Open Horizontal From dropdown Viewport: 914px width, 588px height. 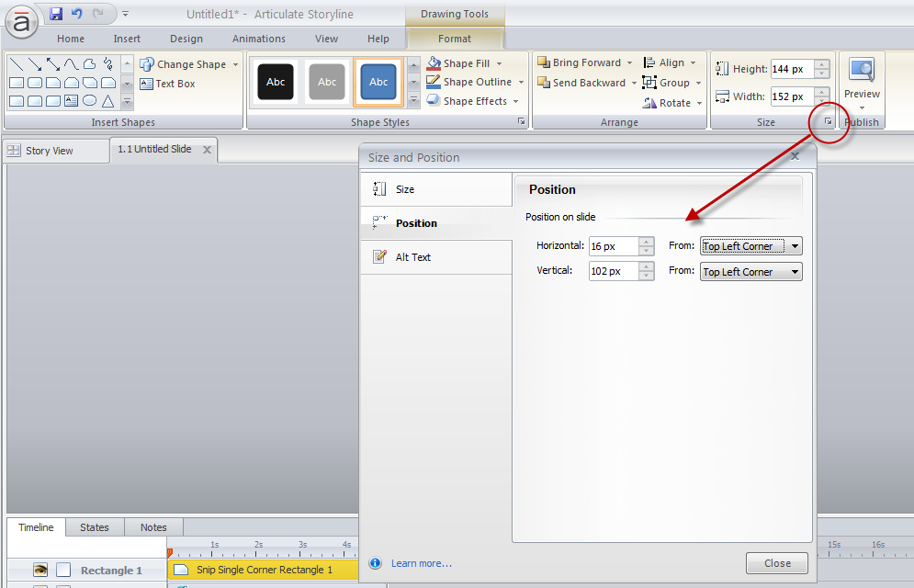[x=750, y=246]
